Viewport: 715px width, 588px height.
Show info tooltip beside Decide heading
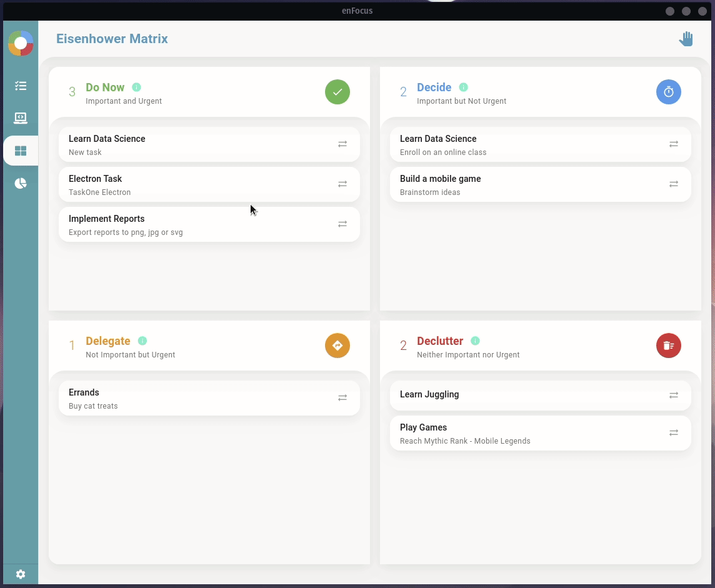coord(463,87)
